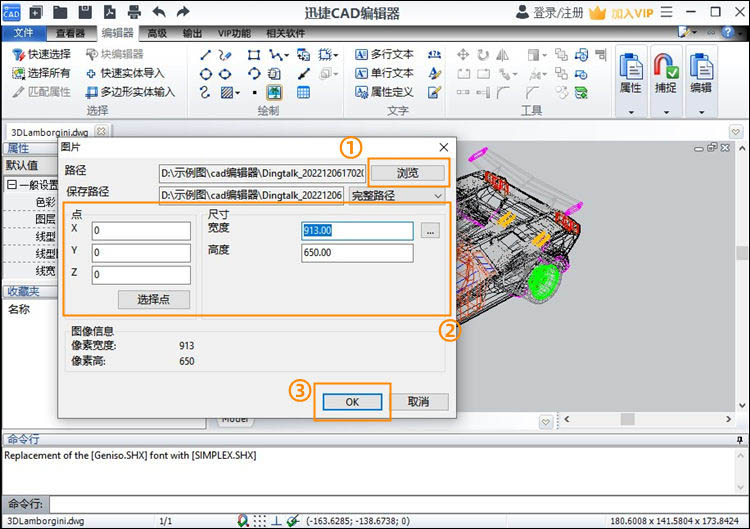This screenshot has width=750, height=529.
Task: Open the 默认值 properties selector
Action: click(31, 165)
